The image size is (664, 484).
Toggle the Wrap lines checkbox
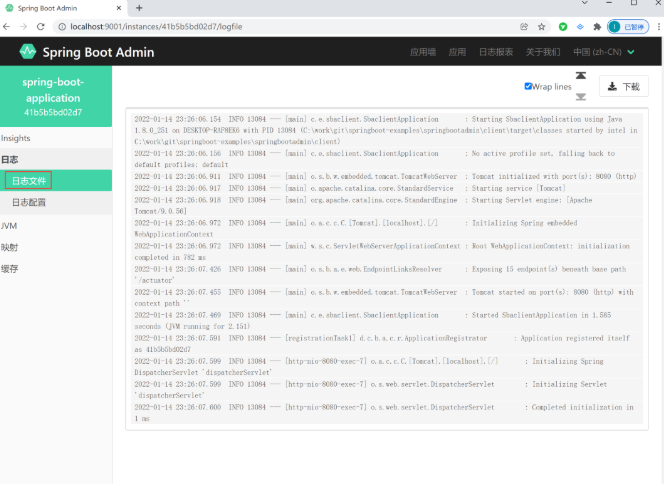528,86
